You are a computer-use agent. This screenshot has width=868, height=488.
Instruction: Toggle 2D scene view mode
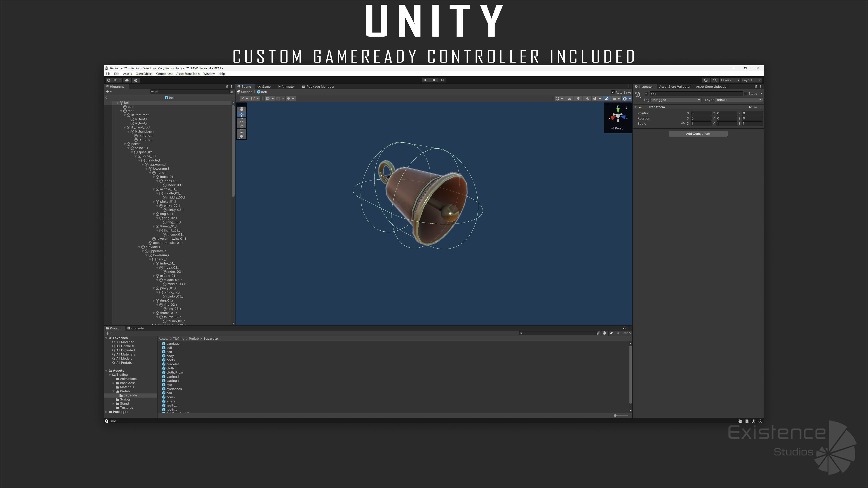click(569, 99)
